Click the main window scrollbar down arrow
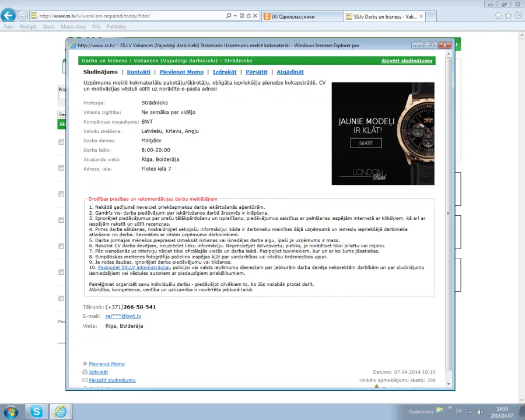Viewport: 525px width, 420px height. [x=521, y=400]
